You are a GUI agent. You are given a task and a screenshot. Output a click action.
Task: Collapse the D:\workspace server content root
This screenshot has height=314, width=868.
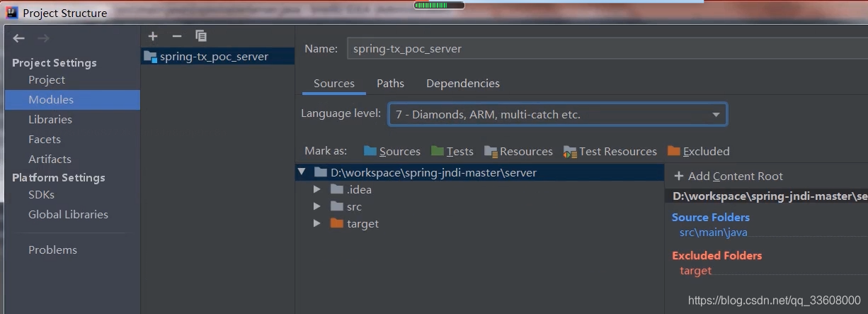(302, 172)
